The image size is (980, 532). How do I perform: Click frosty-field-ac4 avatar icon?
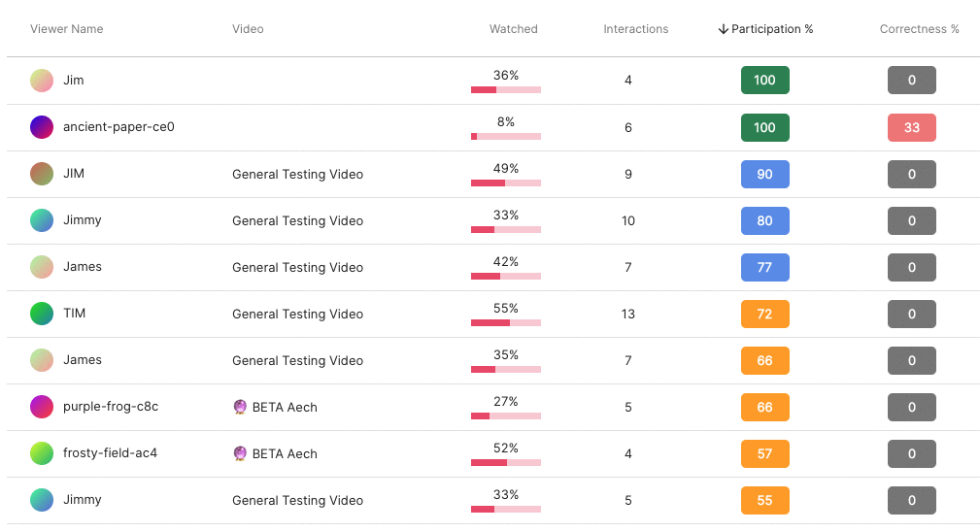pyautogui.click(x=41, y=453)
